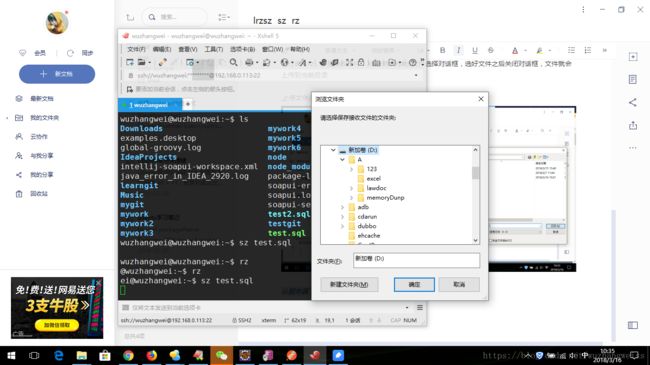Viewport: 650px width, 365px height.
Task: Collapse the 新加卷 (D:) drive node
Action: pos(333,150)
